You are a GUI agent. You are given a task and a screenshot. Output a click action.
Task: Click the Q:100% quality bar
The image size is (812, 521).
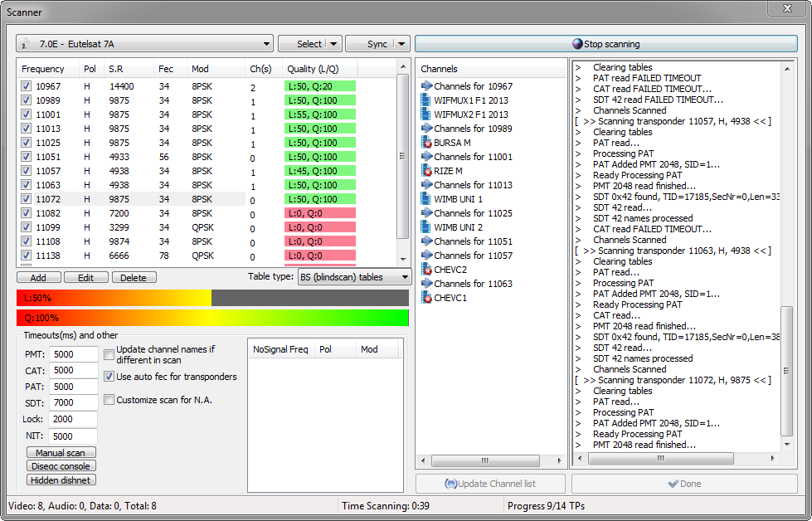212,318
